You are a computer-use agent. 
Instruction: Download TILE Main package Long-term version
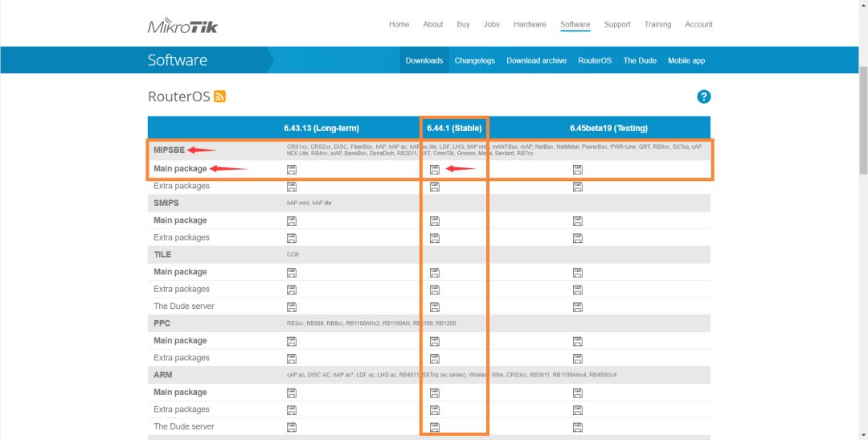click(x=292, y=273)
